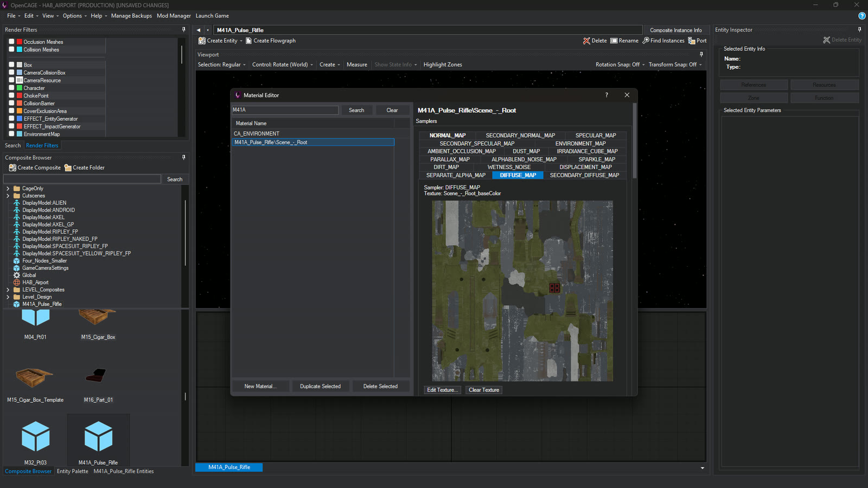Switch to the Entity Palette tab

(x=72, y=471)
